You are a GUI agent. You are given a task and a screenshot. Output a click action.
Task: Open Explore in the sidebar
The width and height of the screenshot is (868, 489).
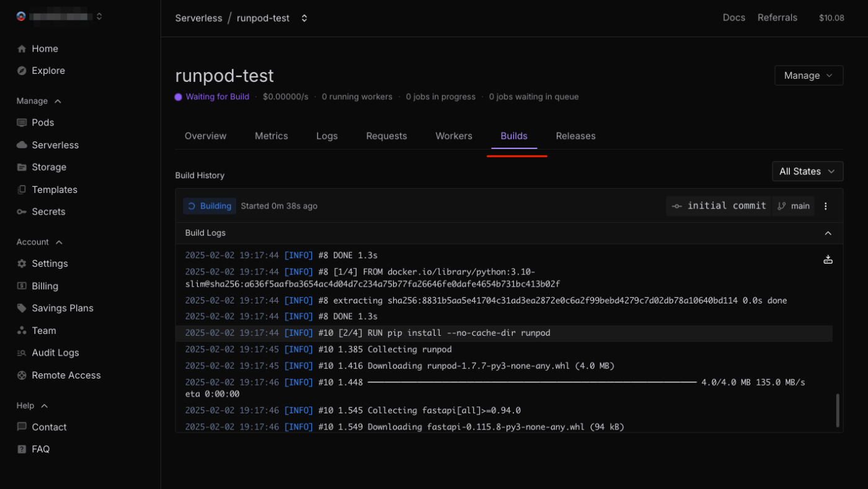[48, 71]
